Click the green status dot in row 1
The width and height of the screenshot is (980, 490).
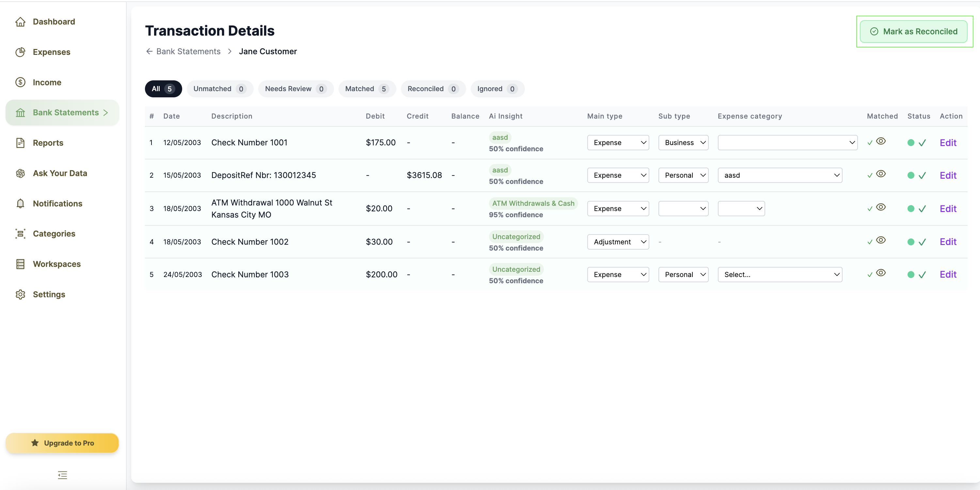click(911, 143)
